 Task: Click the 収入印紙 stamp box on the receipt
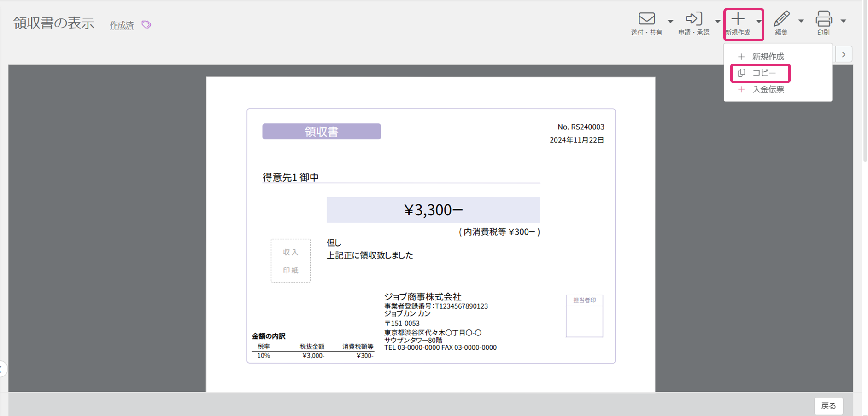290,260
